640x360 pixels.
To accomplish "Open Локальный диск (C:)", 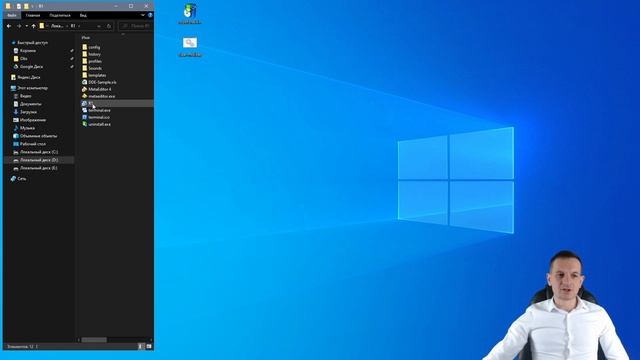I will click(39, 152).
